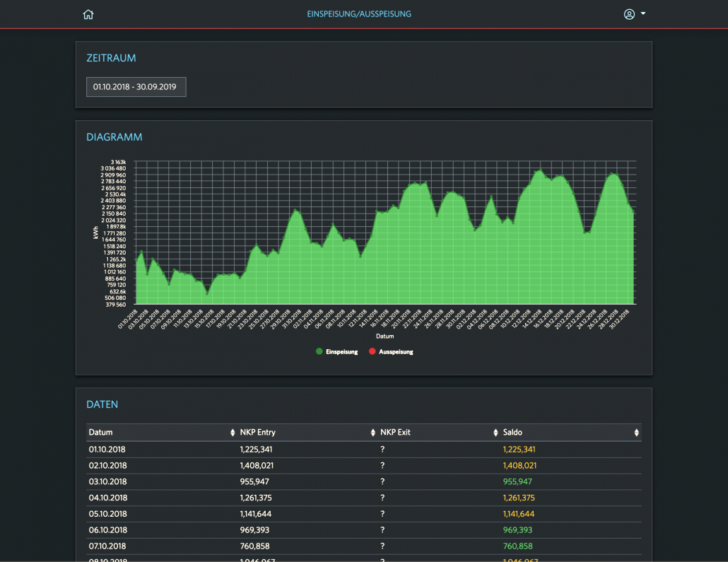Image resolution: width=728 pixels, height=562 pixels.
Task: Click the chart y-axis label 379 560
Action: coord(116,305)
